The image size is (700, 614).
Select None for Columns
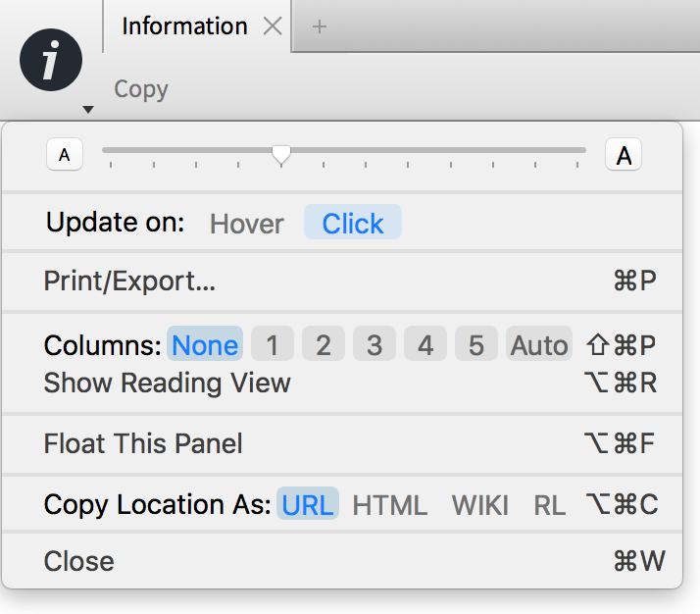pyautogui.click(x=205, y=344)
